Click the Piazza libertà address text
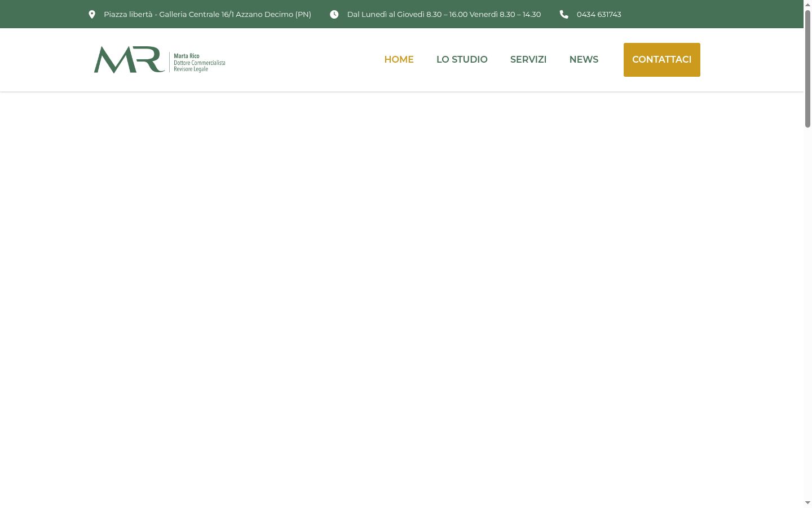This screenshot has width=812, height=508. [208, 14]
